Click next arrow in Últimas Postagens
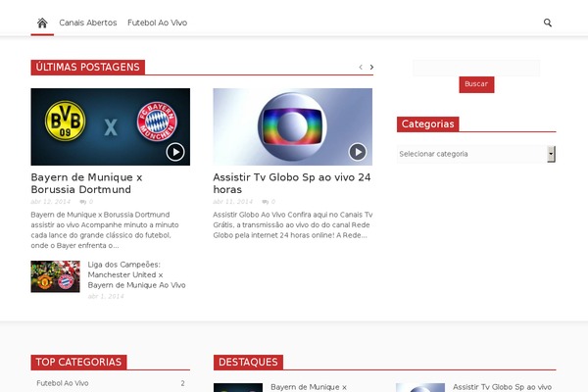Viewport: 588px width, 392px height. click(371, 68)
